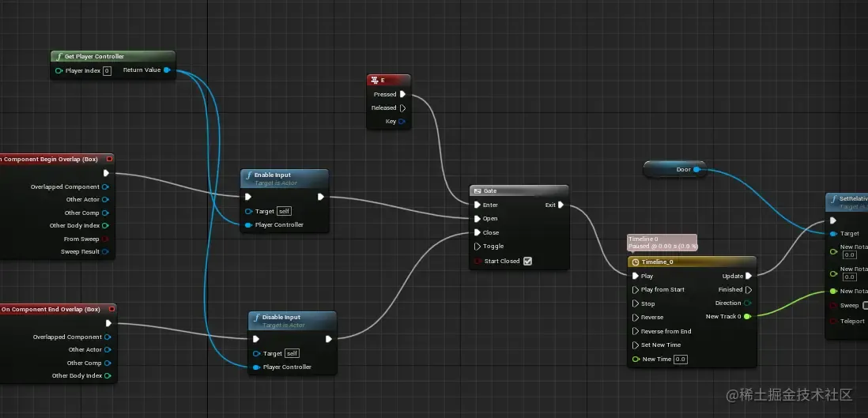Click the Timeline_0 node title bar
868x418 pixels.
[x=692, y=262]
